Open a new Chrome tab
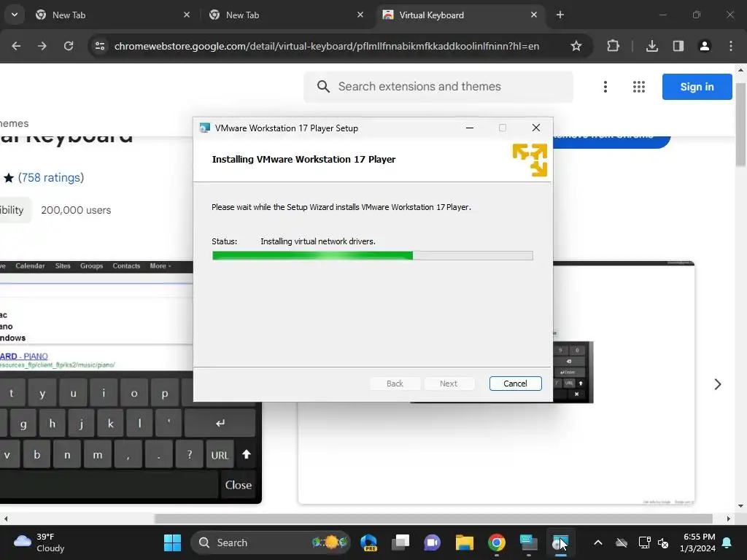Viewport: 747px width, 560px height. click(x=560, y=15)
